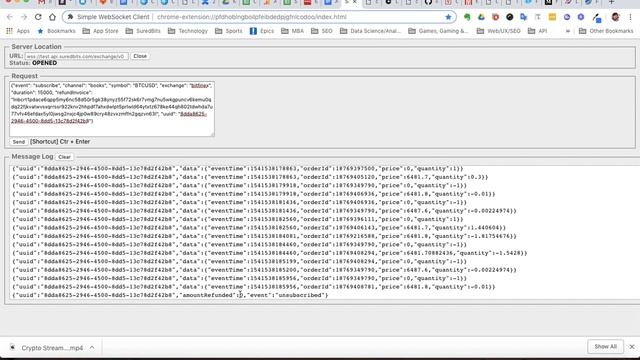
Task: Open the API bookmark folder
Action: (538, 31)
